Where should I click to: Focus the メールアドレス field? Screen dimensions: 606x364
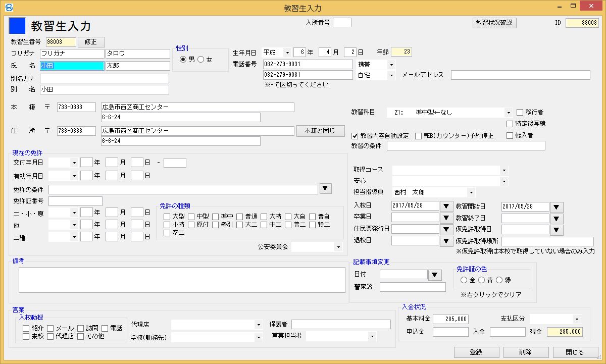pos(521,75)
